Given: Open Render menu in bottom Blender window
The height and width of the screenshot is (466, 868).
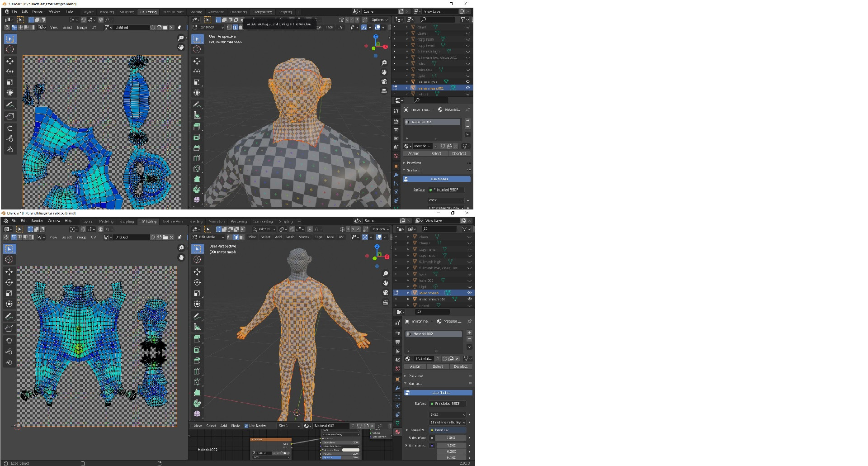Looking at the screenshot, I should coord(37,221).
